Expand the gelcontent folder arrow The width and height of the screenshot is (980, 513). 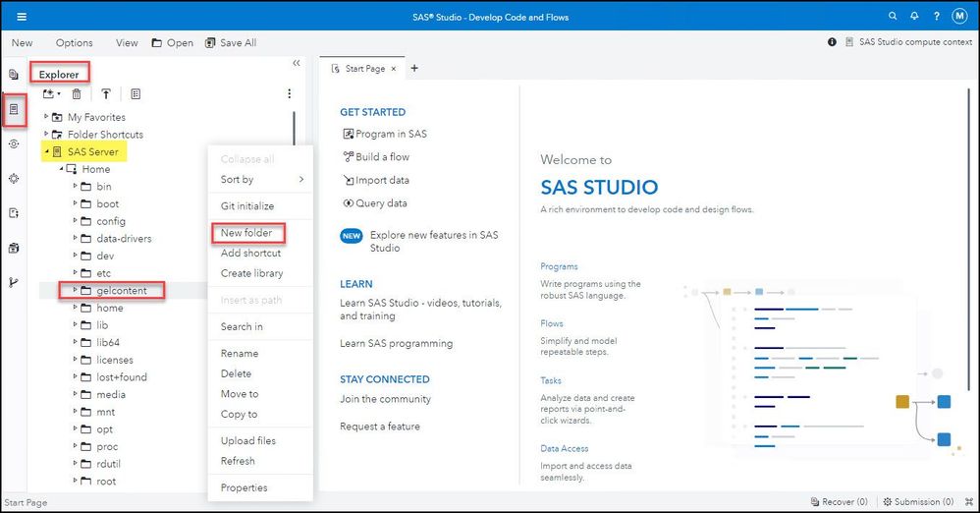(75, 291)
